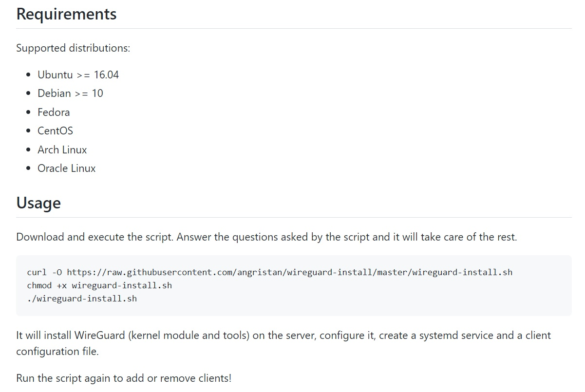Click the bullet point beside Fedora
The image size is (585, 392).
28,112
